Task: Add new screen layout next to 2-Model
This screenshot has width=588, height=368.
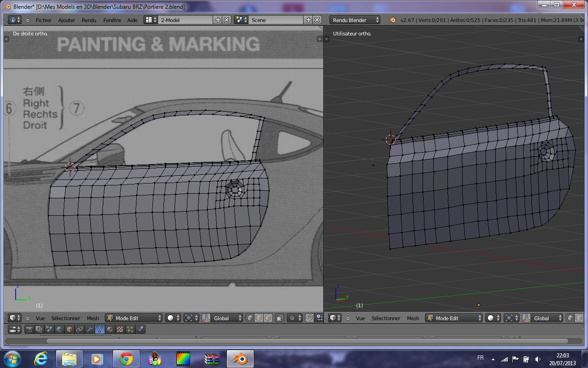Action: (218, 20)
